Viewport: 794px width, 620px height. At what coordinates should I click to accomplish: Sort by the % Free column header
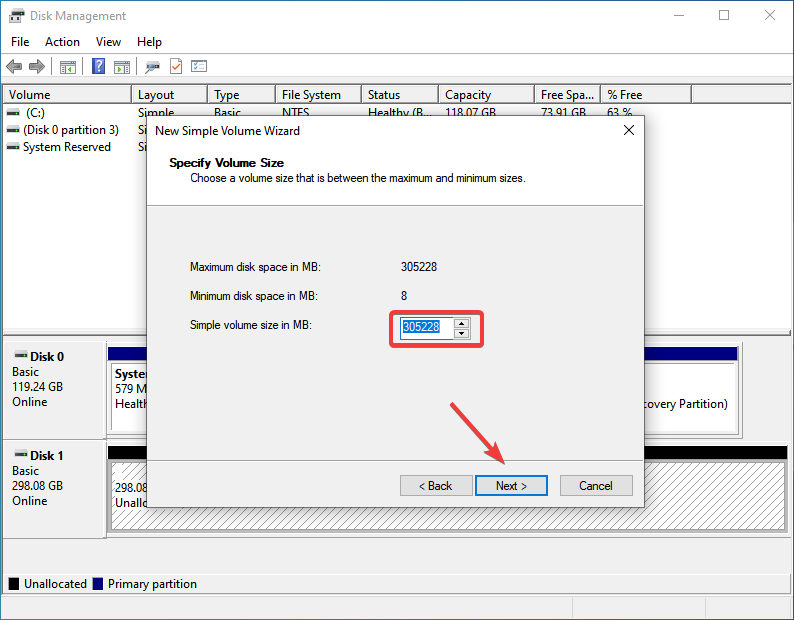tap(646, 95)
